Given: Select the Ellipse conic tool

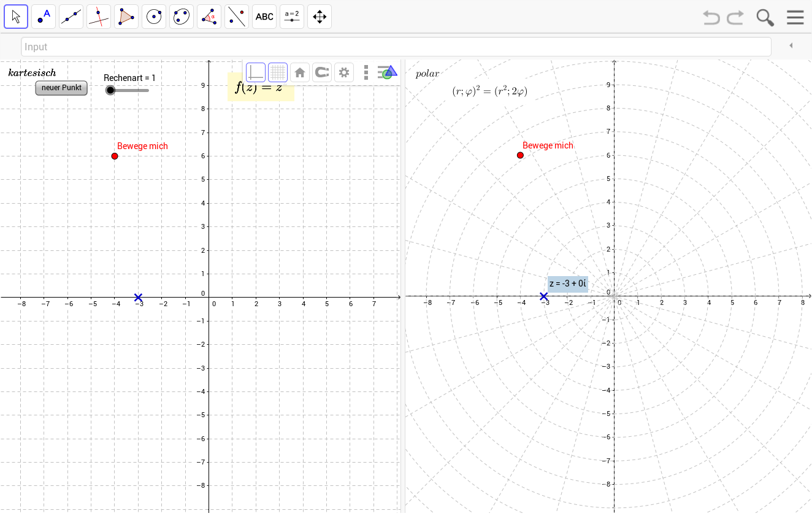Looking at the screenshot, I should [182, 17].
